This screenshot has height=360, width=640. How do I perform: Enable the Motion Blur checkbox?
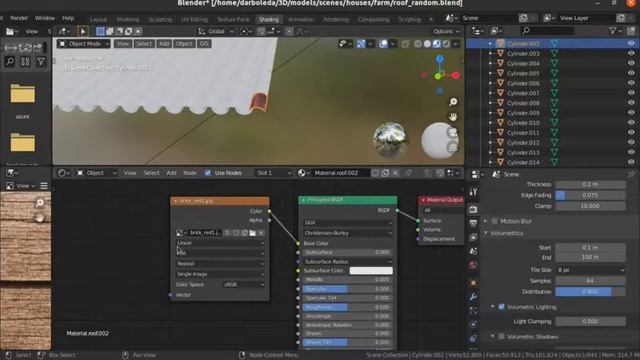[x=495, y=221]
